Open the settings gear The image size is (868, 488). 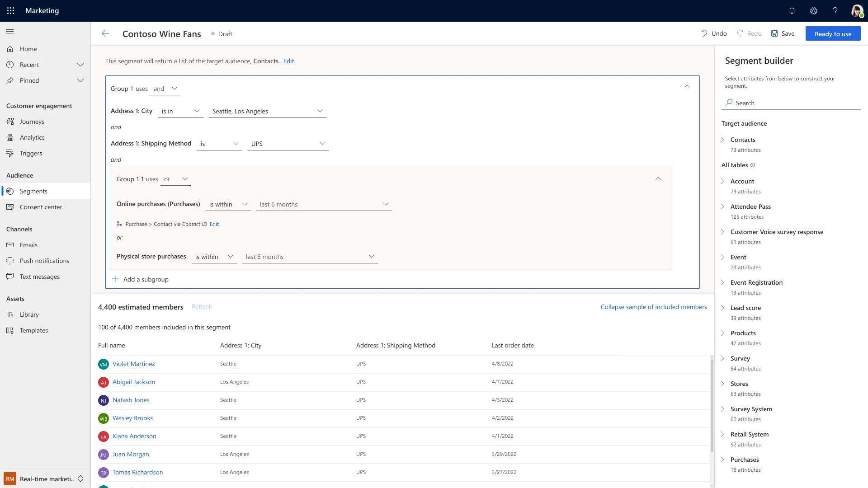tap(813, 10)
